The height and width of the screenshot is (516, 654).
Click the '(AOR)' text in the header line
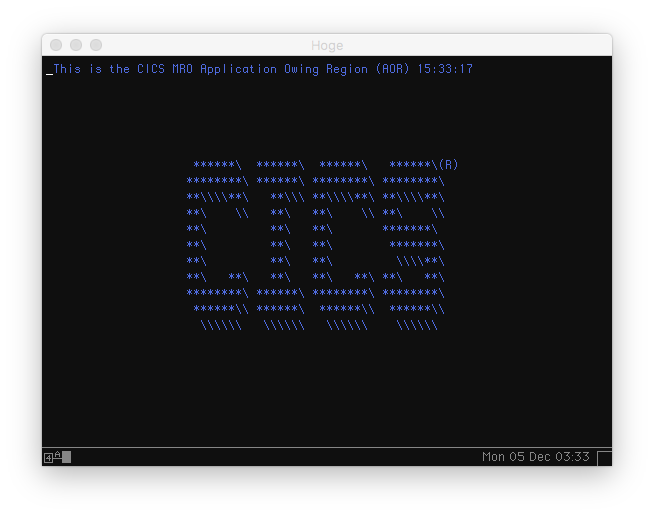392,69
